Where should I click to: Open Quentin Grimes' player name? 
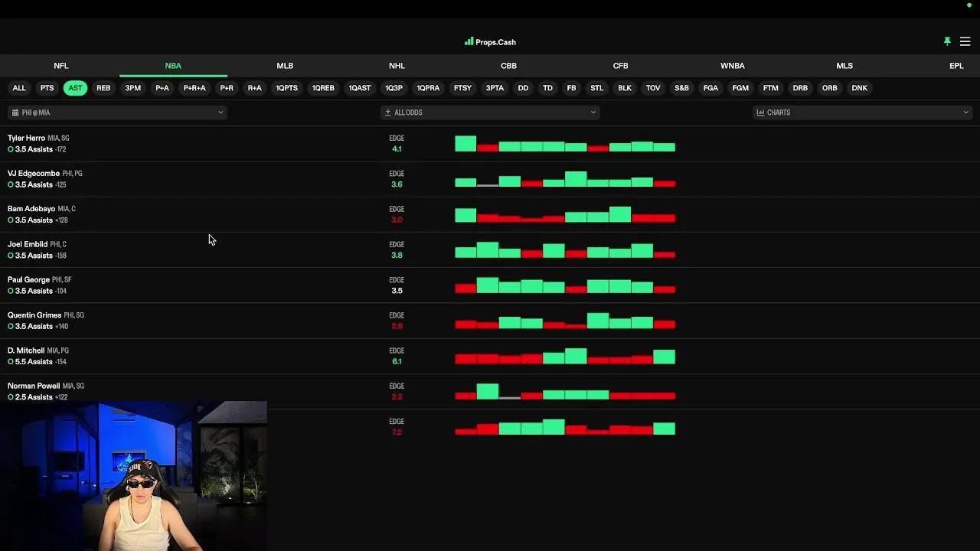coord(34,315)
